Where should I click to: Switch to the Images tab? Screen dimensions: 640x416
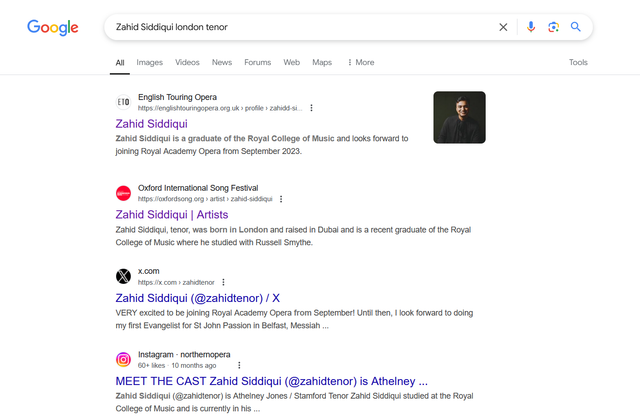(x=149, y=62)
